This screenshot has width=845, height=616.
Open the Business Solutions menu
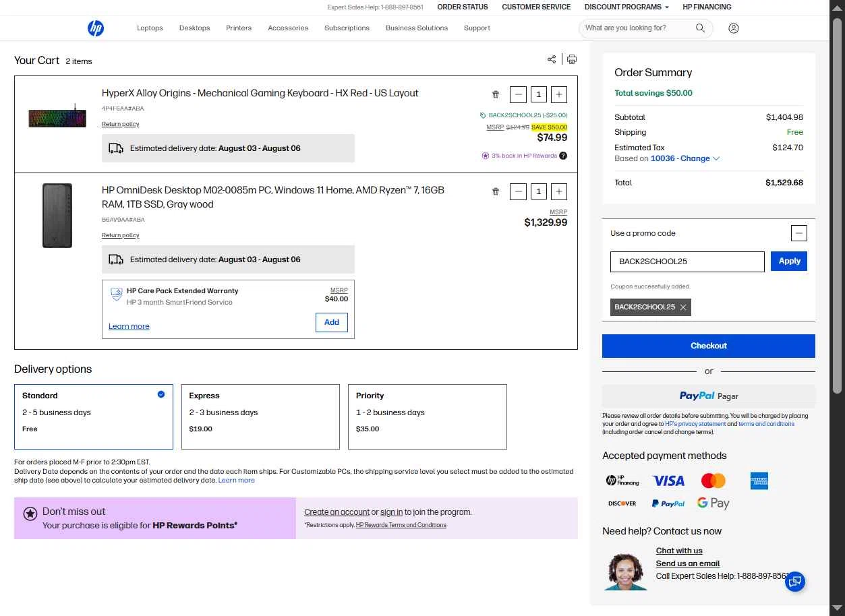tap(417, 28)
